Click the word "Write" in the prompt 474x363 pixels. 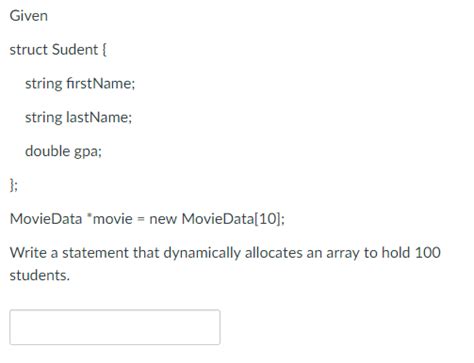28,252
